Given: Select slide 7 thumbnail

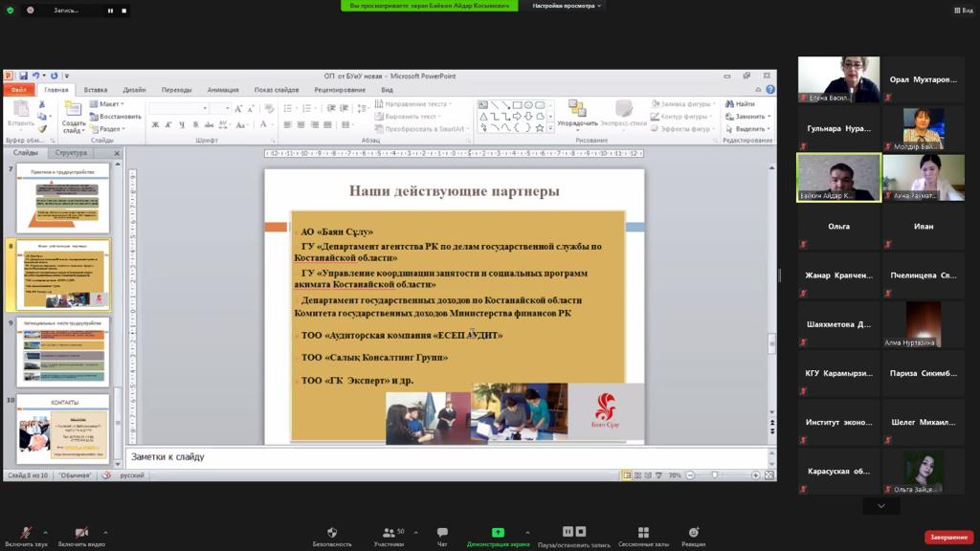Looking at the screenshot, I should click(x=63, y=198).
